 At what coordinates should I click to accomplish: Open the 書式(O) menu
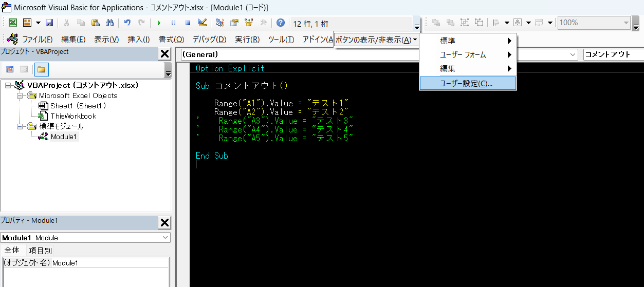[x=171, y=40]
